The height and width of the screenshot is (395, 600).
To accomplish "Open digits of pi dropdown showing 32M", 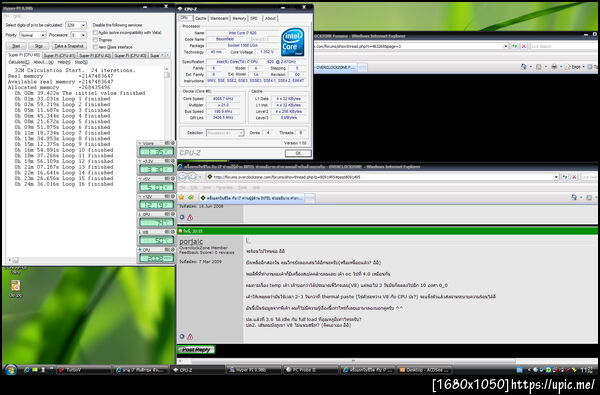I will tap(76, 25).
